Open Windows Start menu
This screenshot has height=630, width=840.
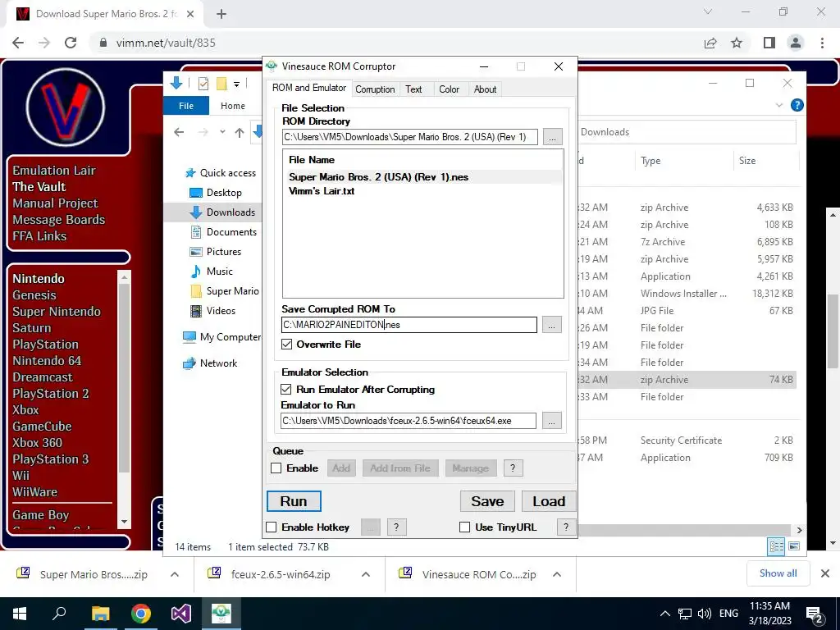[x=20, y=614]
